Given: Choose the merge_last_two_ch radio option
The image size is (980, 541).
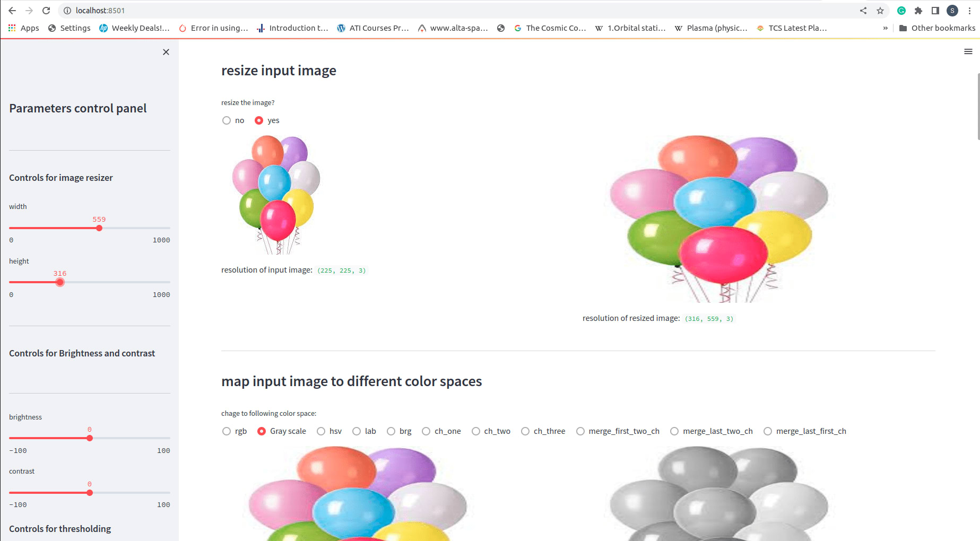Looking at the screenshot, I should point(712,431).
